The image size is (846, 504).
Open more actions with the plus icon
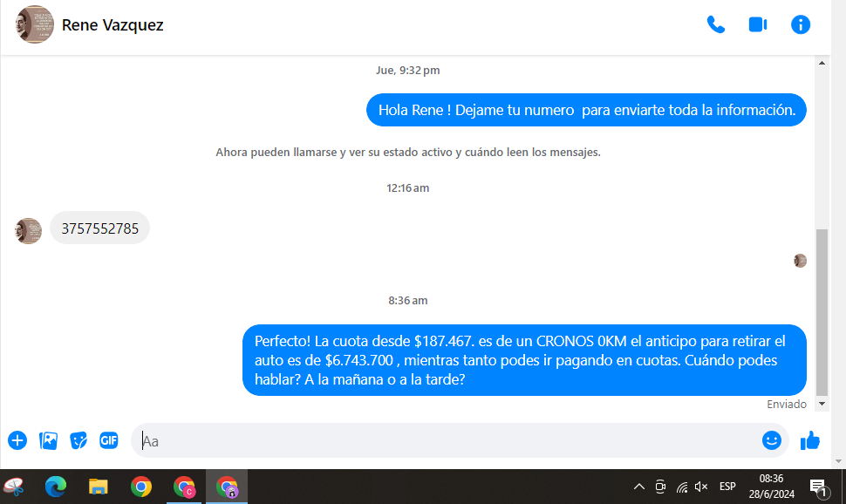(x=17, y=440)
